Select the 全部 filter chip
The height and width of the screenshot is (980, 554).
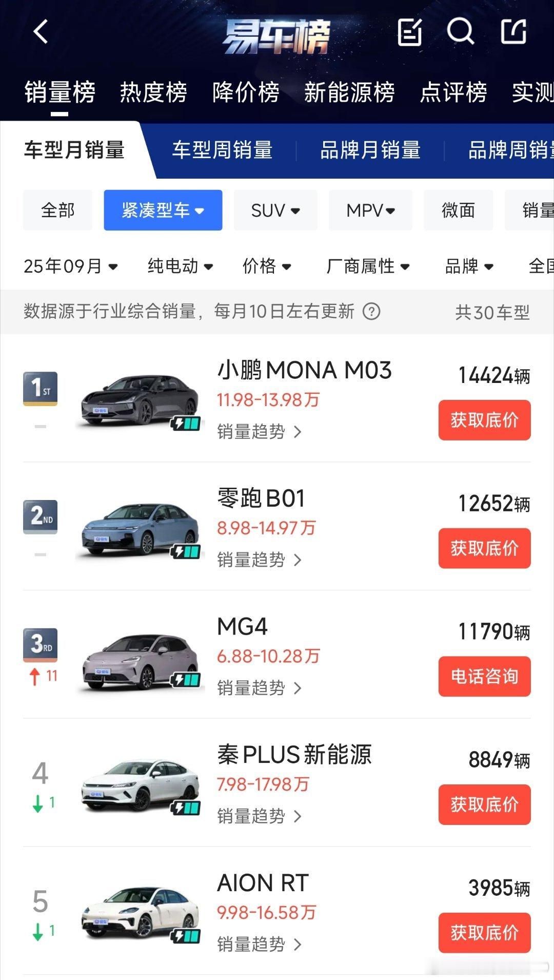click(x=57, y=210)
